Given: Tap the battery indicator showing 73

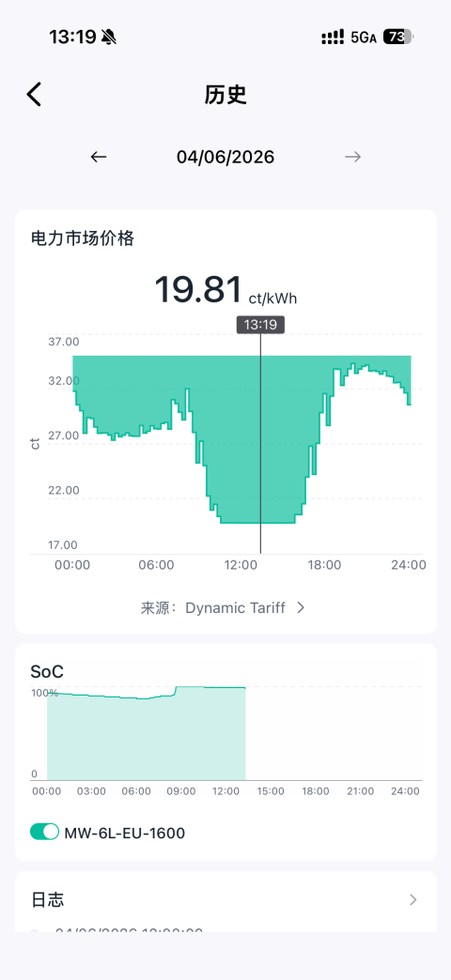Looking at the screenshot, I should coord(397,38).
